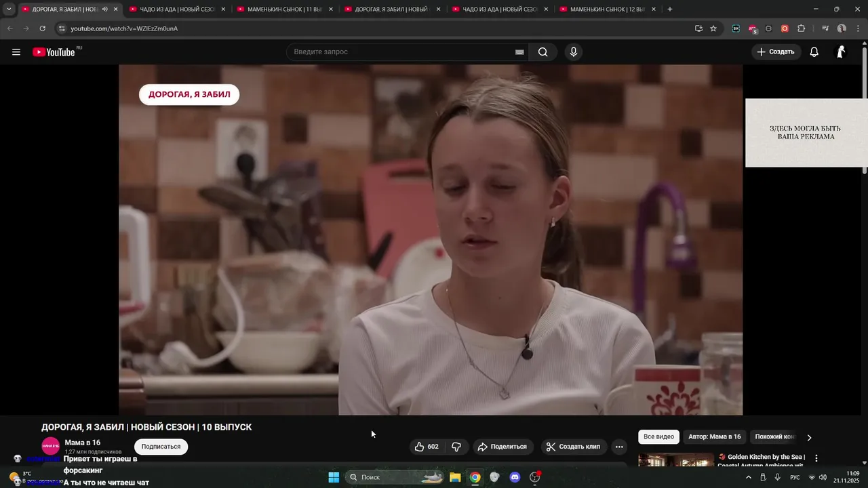The width and height of the screenshot is (868, 488).
Task: Open Discord from the taskbar
Action: tap(515, 477)
